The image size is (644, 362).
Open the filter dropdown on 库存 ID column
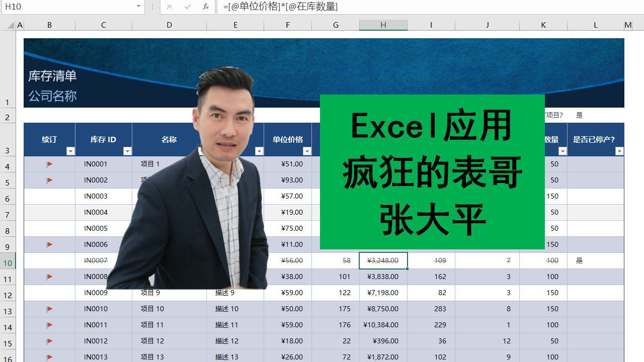pyautogui.click(x=127, y=151)
